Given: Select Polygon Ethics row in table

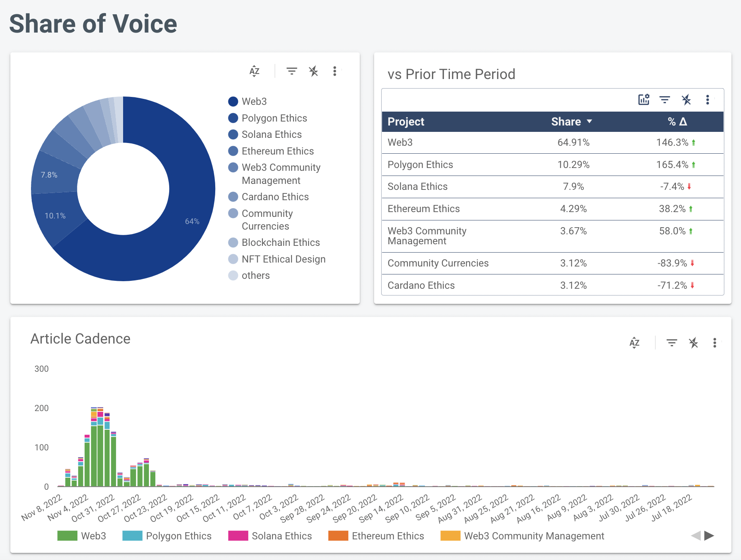Looking at the screenshot, I should pyautogui.click(x=552, y=165).
